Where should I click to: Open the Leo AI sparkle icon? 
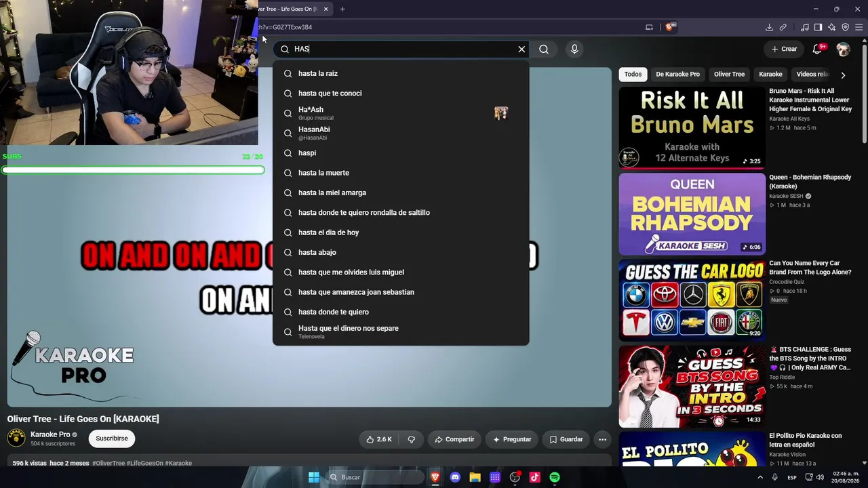point(832,27)
